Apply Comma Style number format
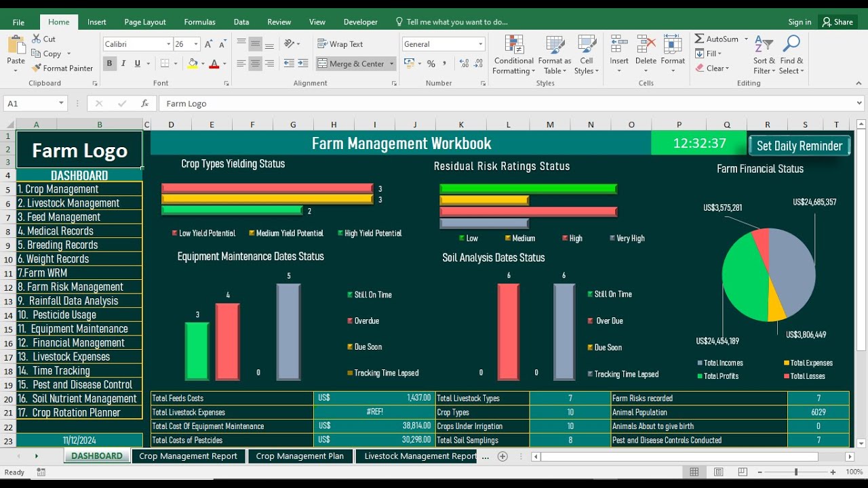Image resolution: width=868 pixels, height=488 pixels. [x=445, y=64]
